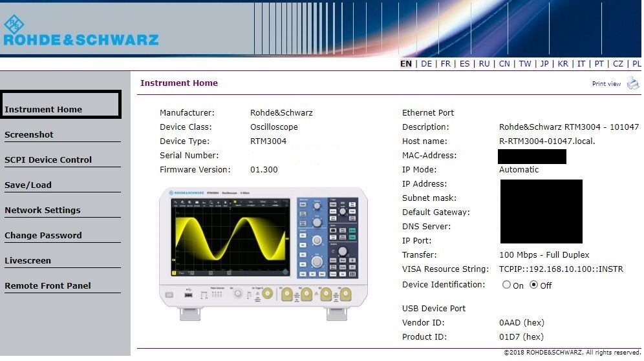
Task: Click device class value Oscilloscope
Action: point(274,127)
